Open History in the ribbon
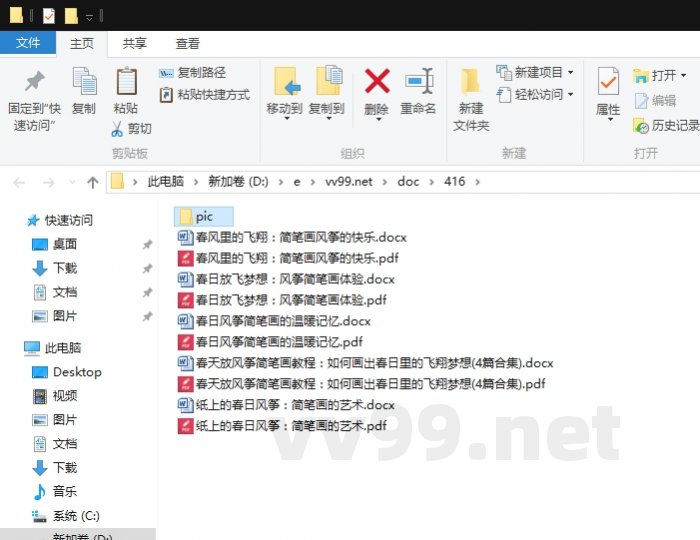 pyautogui.click(x=666, y=126)
